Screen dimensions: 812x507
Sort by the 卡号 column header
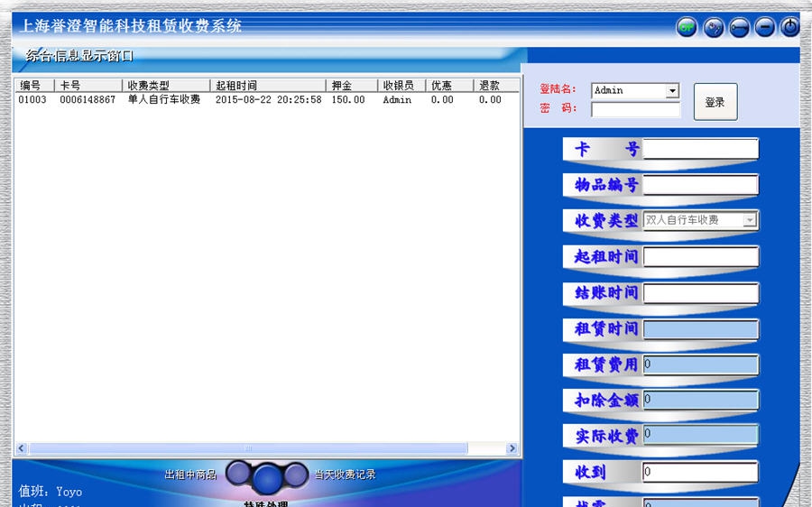[88, 86]
